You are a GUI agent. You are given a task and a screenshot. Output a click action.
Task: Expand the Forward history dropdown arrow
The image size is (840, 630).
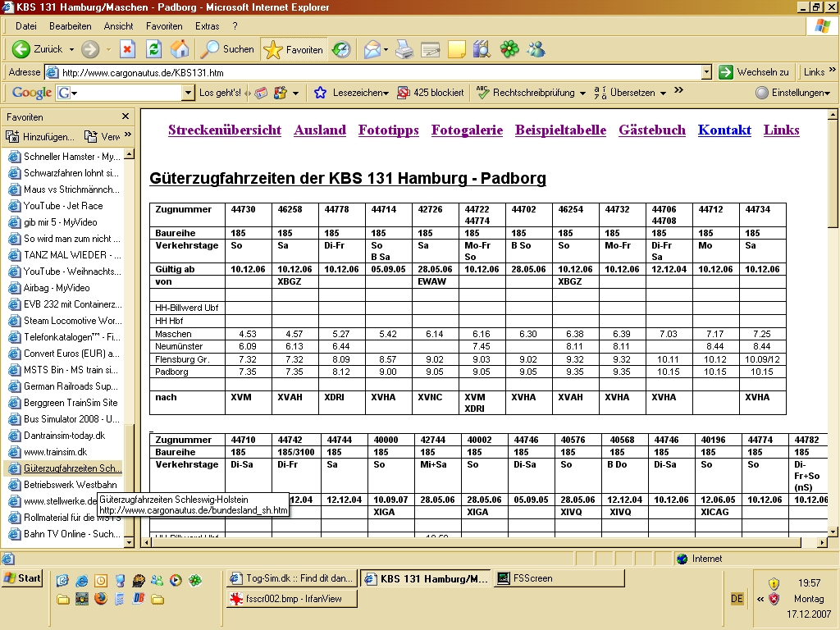[108, 49]
